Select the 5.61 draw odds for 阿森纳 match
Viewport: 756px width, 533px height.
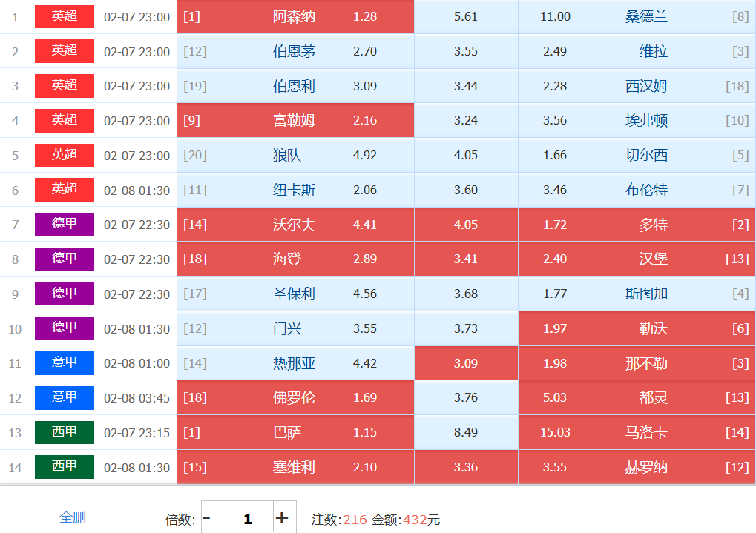pyautogui.click(x=466, y=16)
